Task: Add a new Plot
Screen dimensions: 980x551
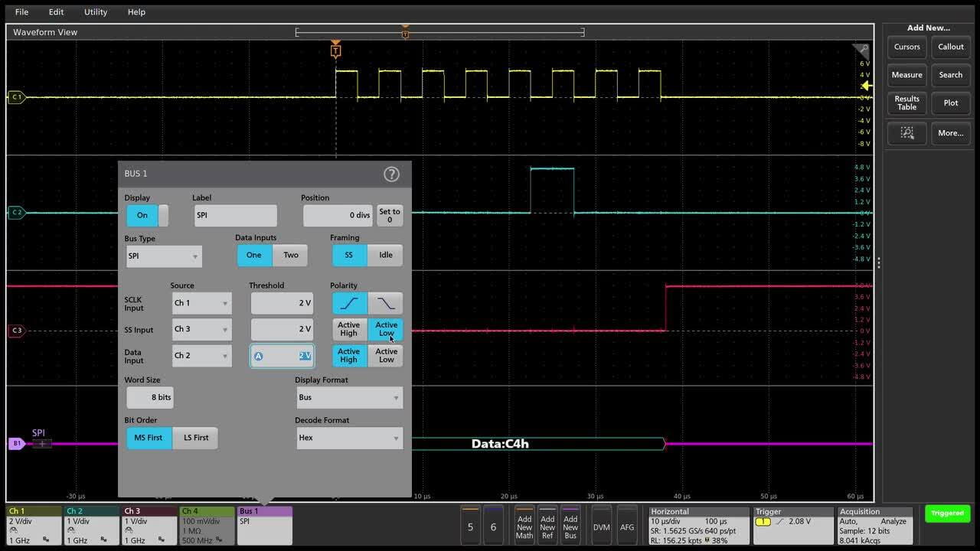Action: click(951, 103)
